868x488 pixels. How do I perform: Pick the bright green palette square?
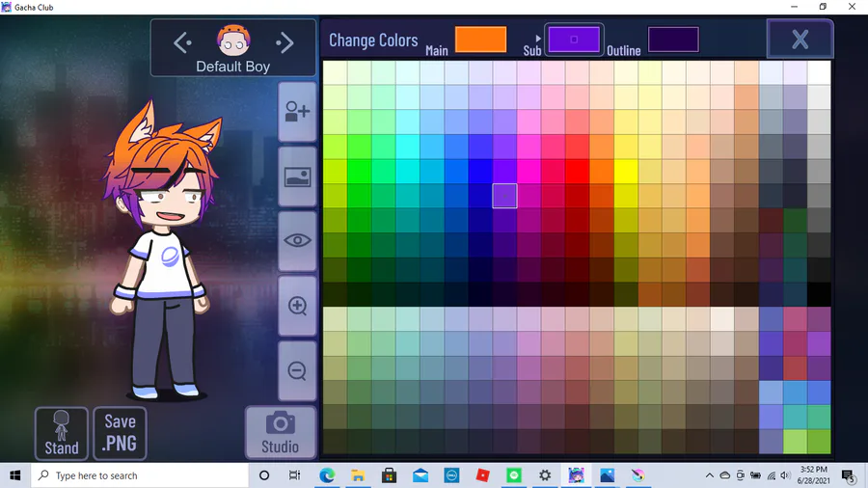pos(360,172)
